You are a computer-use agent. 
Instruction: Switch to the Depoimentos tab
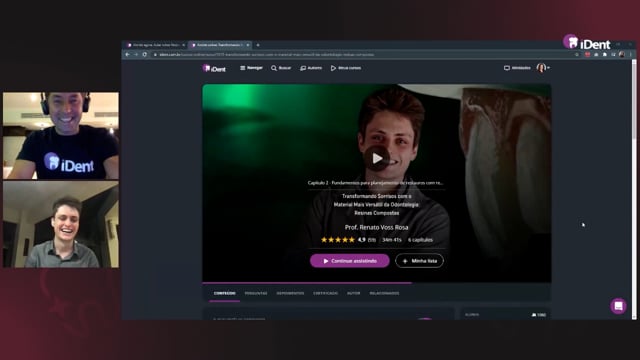[290, 293]
